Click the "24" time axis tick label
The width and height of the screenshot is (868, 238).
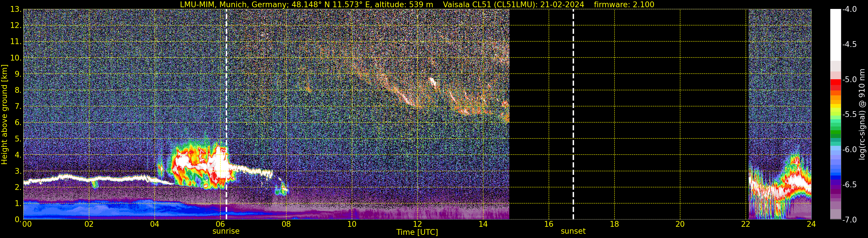pos(811,224)
